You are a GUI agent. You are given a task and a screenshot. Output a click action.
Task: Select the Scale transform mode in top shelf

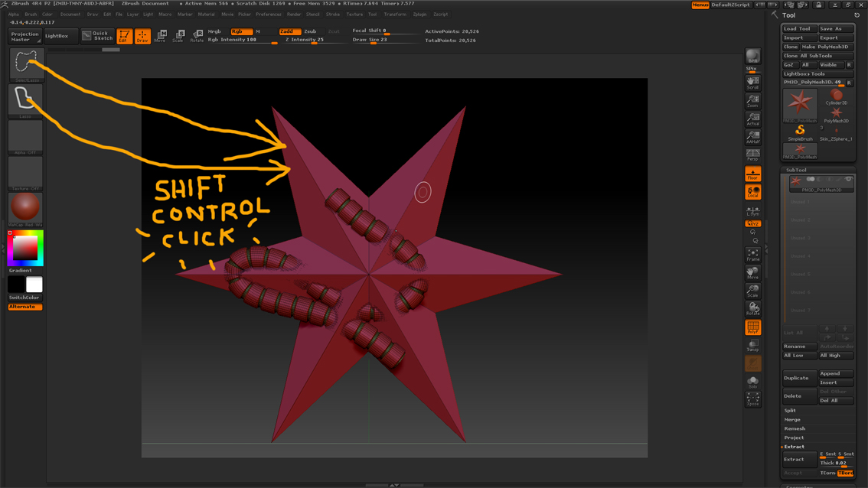click(x=178, y=37)
